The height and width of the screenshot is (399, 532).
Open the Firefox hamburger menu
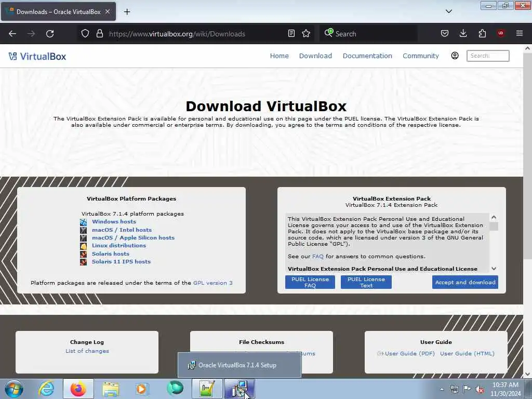click(x=520, y=33)
